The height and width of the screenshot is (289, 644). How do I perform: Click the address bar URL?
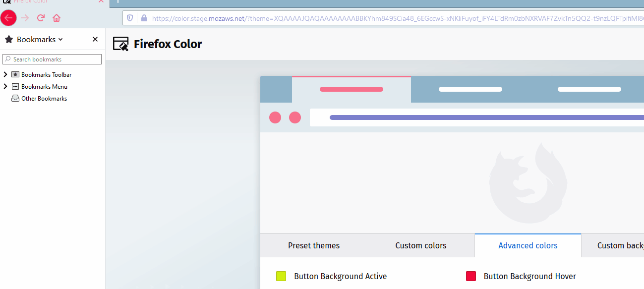click(398, 18)
